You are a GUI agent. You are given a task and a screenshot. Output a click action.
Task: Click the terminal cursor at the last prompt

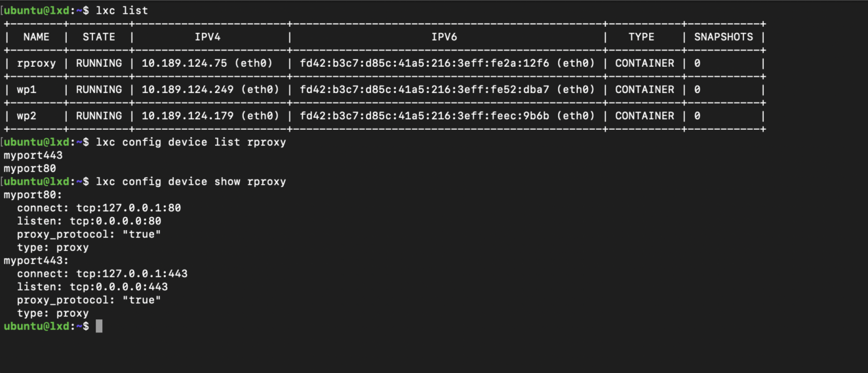coord(99,326)
